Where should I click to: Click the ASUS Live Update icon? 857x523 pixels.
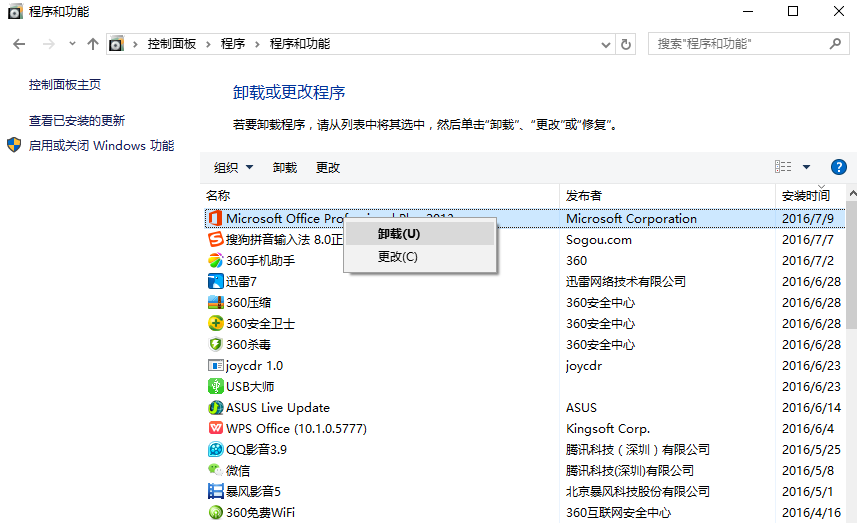pyautogui.click(x=215, y=407)
